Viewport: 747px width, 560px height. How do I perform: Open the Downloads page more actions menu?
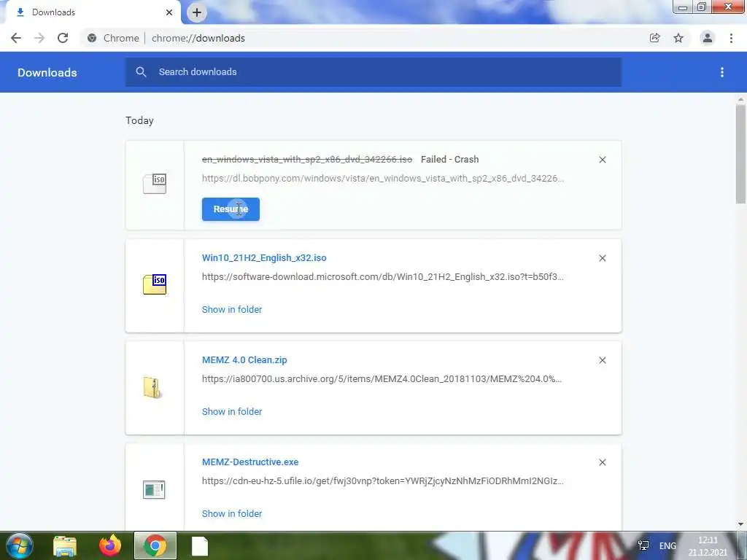point(722,72)
